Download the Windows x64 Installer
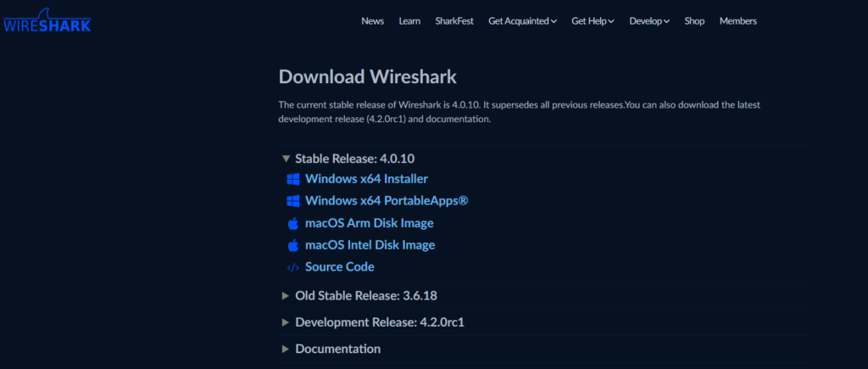The width and height of the screenshot is (868, 369). [366, 179]
